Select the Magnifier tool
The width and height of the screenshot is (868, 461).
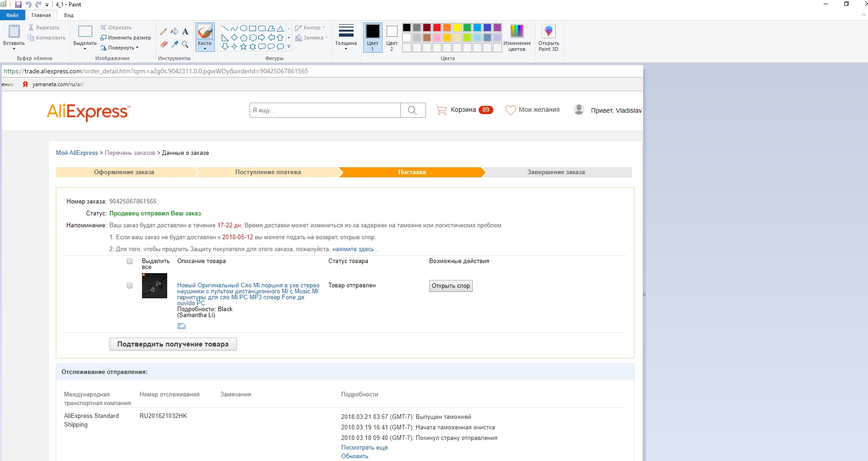point(185,44)
